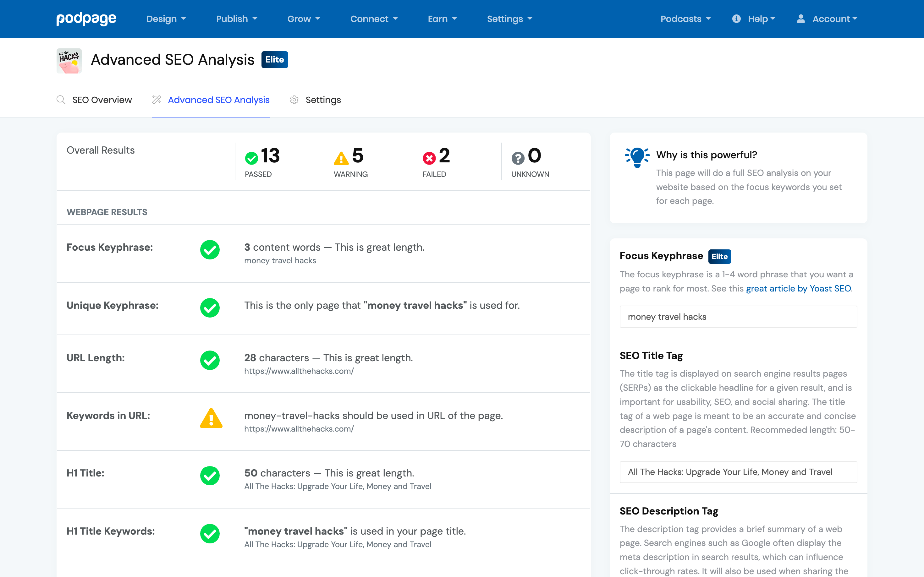Click the Focus Keyphrase input field
This screenshot has height=577, width=924.
[x=738, y=317]
